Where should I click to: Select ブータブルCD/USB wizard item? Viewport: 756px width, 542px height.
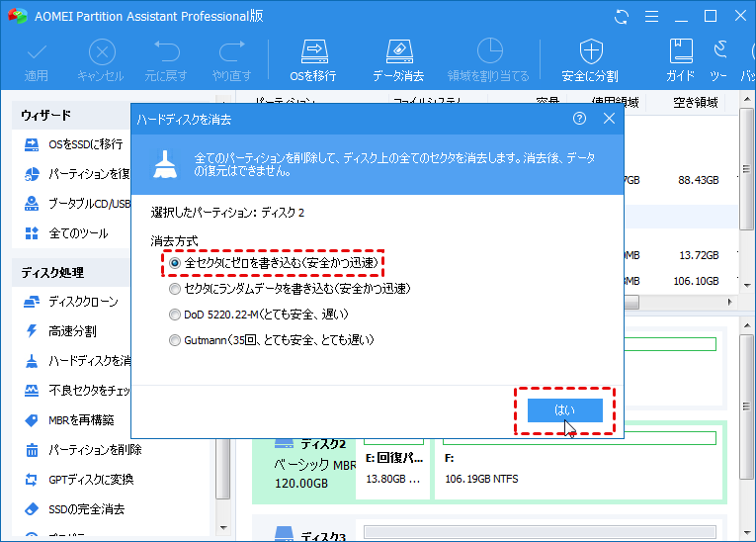coord(77,204)
